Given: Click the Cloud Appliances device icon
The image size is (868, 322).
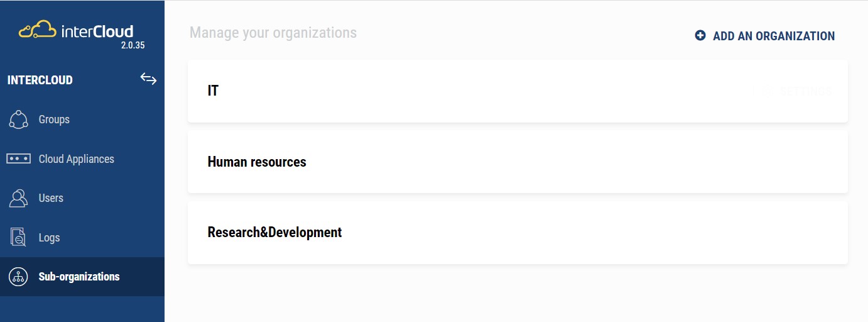Looking at the screenshot, I should (18, 158).
